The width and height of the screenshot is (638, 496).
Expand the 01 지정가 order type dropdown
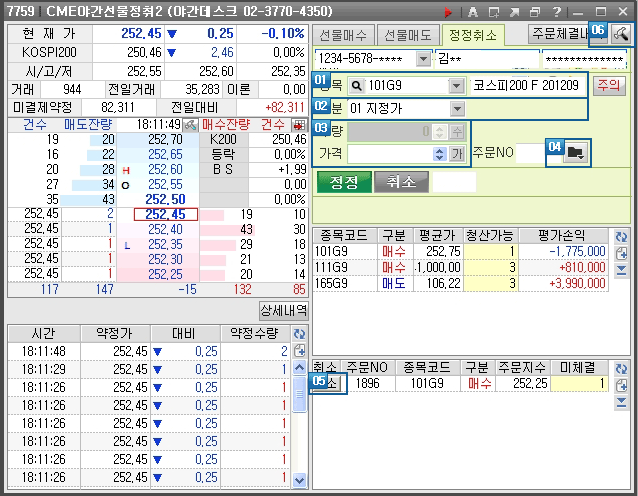[457, 108]
